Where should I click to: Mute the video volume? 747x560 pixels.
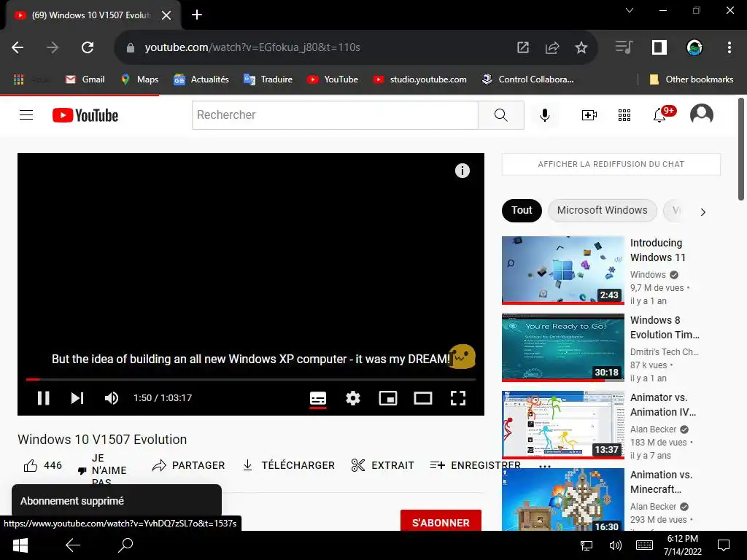(x=112, y=398)
